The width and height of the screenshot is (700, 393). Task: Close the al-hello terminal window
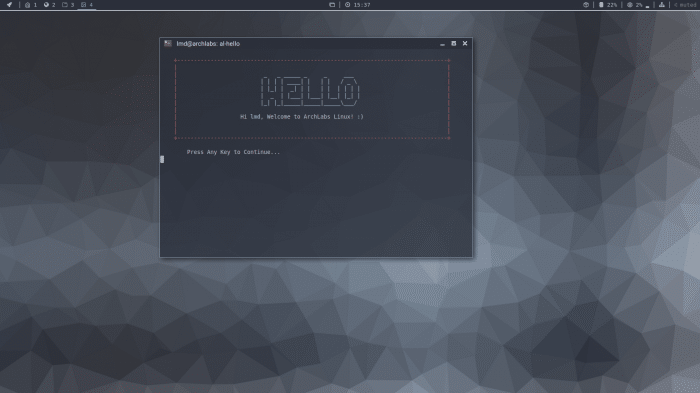(x=465, y=43)
